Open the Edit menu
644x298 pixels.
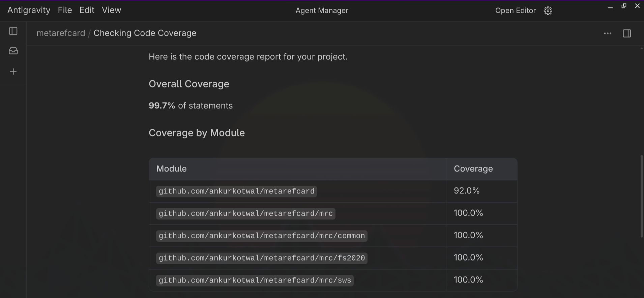point(87,10)
